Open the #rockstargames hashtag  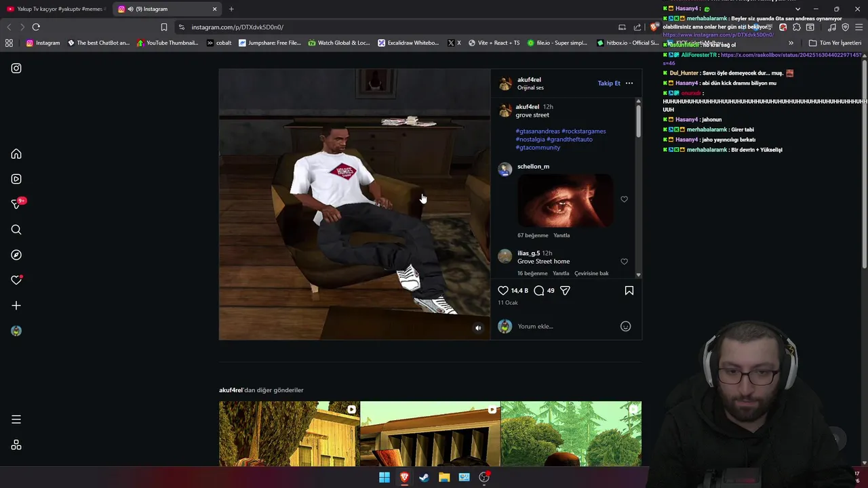coord(584,131)
